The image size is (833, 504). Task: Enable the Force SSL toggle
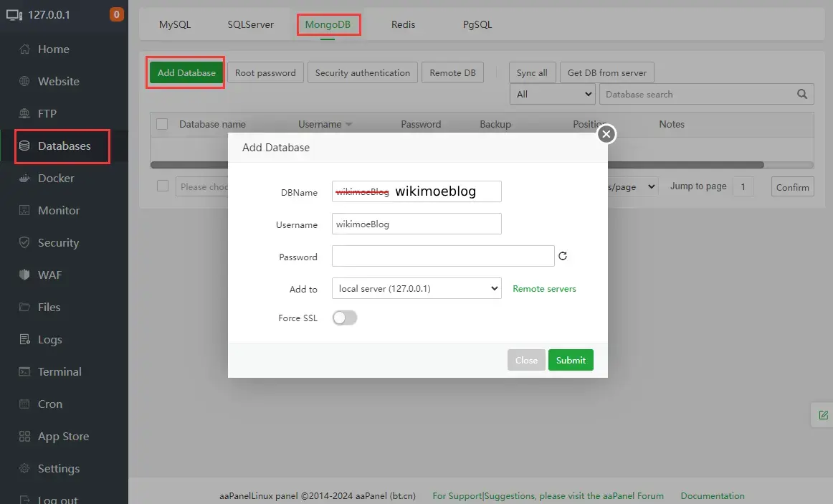click(x=345, y=318)
